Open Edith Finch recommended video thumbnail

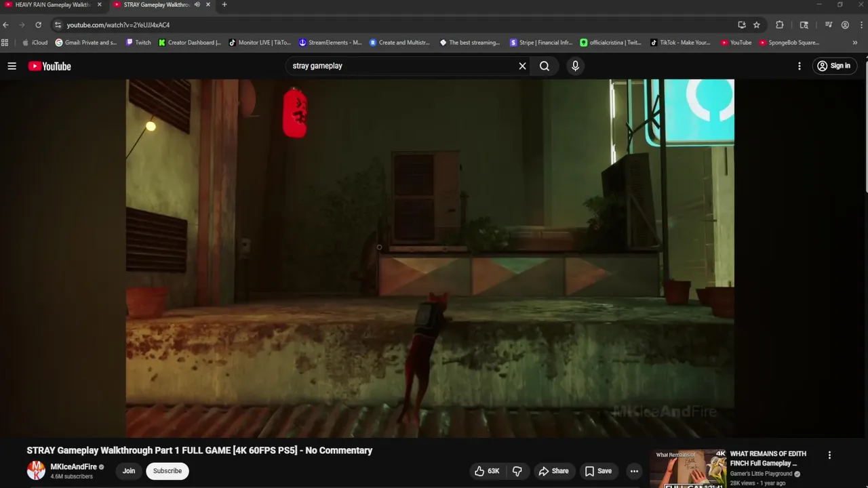click(x=688, y=468)
